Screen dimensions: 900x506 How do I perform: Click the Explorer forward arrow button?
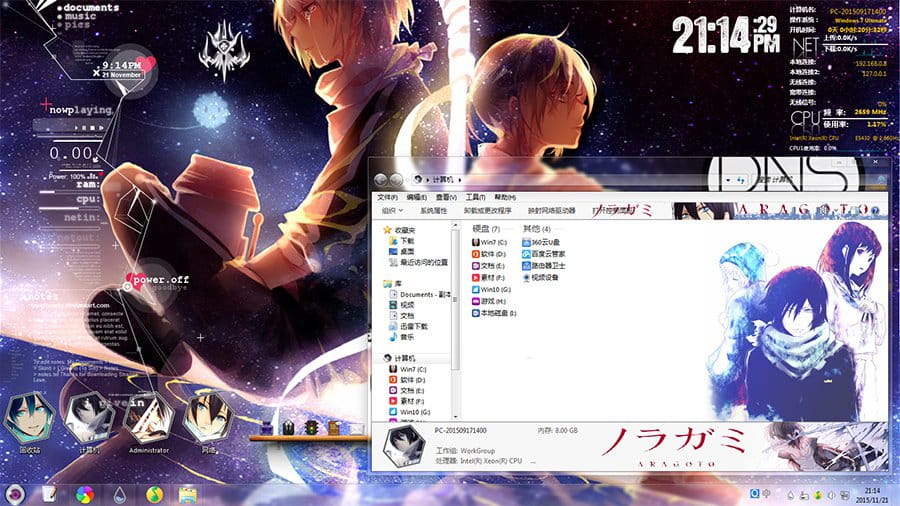tap(396, 180)
